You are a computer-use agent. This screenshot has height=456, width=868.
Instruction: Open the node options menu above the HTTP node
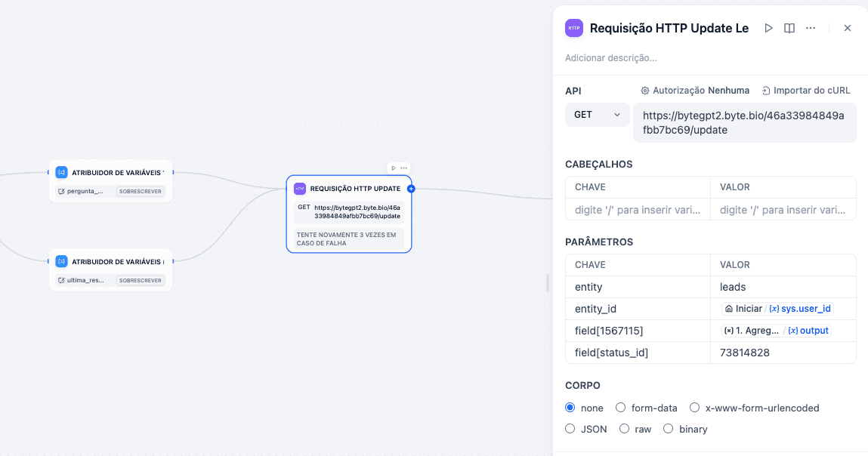pos(403,168)
